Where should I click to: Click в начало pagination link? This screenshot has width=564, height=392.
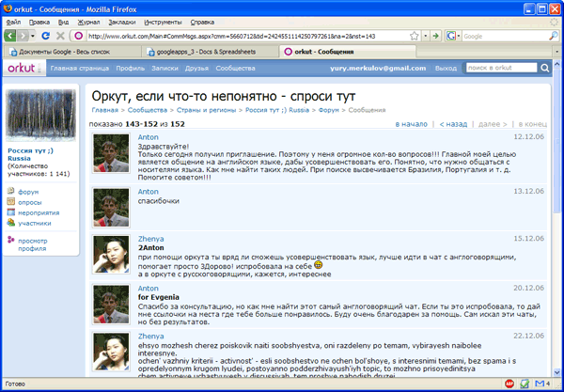[x=412, y=124]
